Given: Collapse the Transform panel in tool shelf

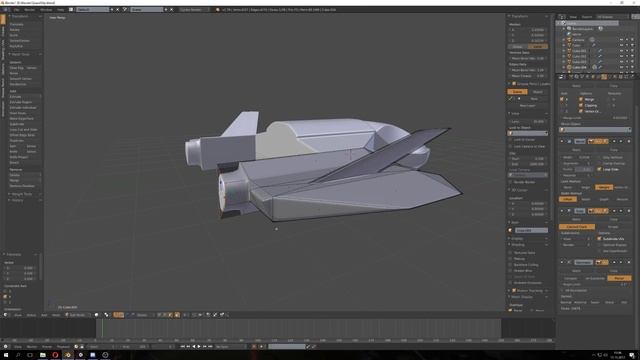Looking at the screenshot, I should point(24,16).
